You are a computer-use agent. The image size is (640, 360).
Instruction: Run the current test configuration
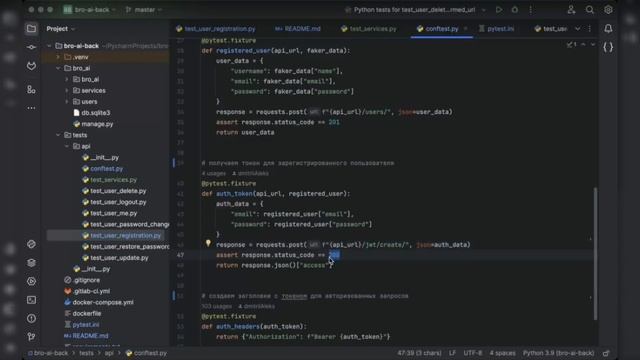tap(499, 9)
